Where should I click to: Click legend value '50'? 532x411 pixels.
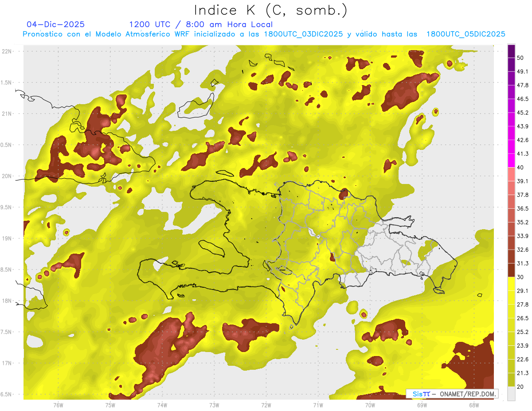click(x=520, y=58)
